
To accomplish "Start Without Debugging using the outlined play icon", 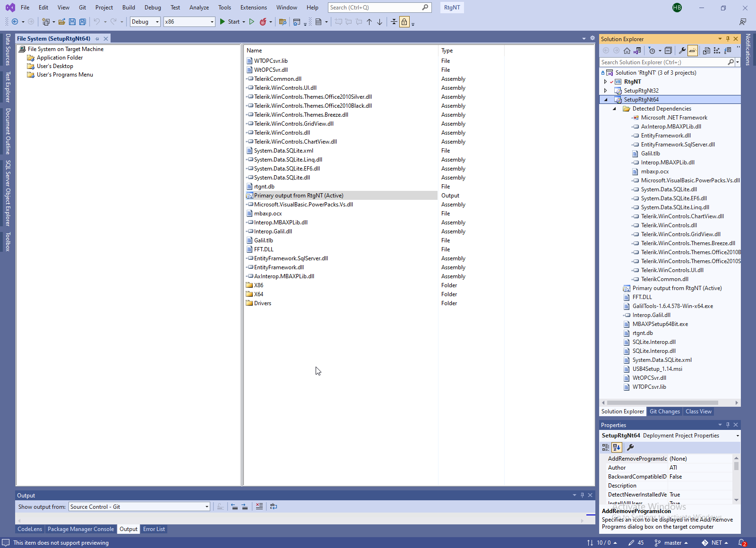I will (252, 22).
